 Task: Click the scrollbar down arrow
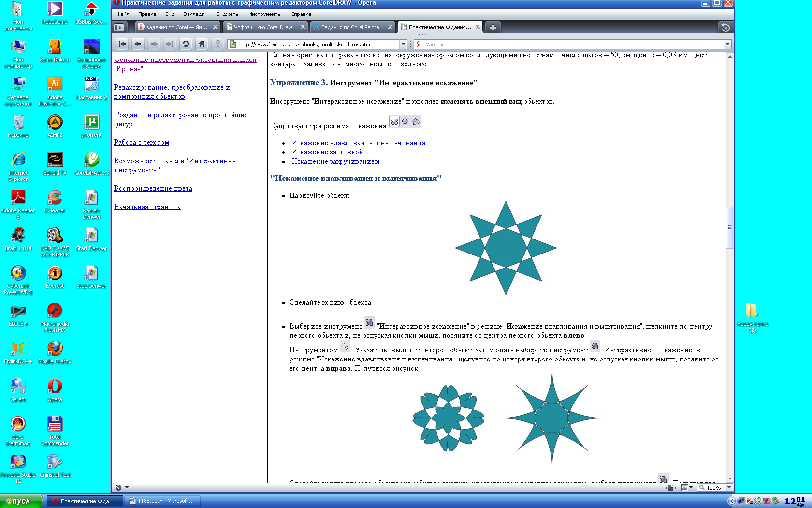730,478
